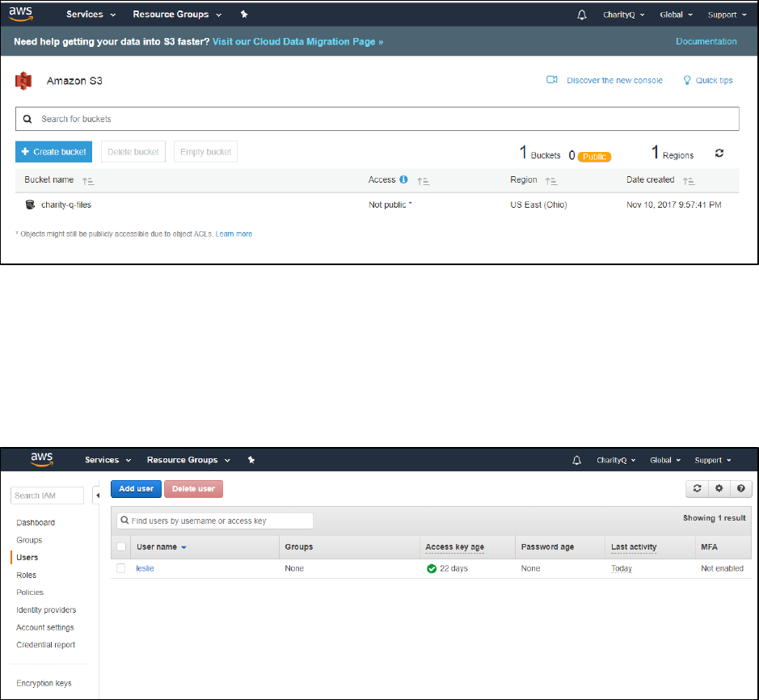759x700 pixels.
Task: Click the Create bucket button
Action: click(53, 152)
